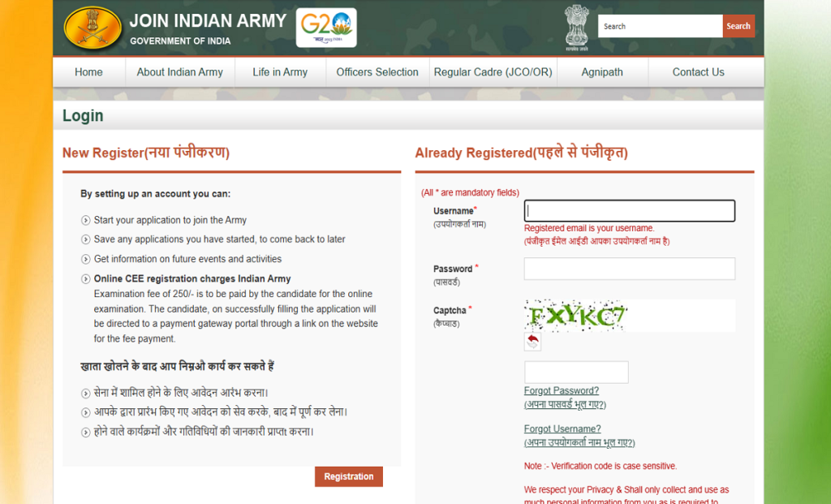This screenshot has width=831, height=504.
Task: Open the Home menu item
Action: [88, 72]
